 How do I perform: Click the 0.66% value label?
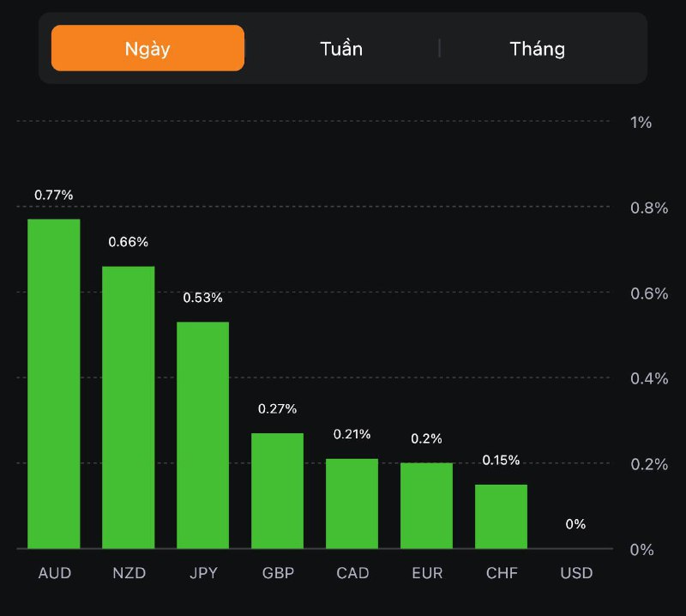click(x=129, y=242)
